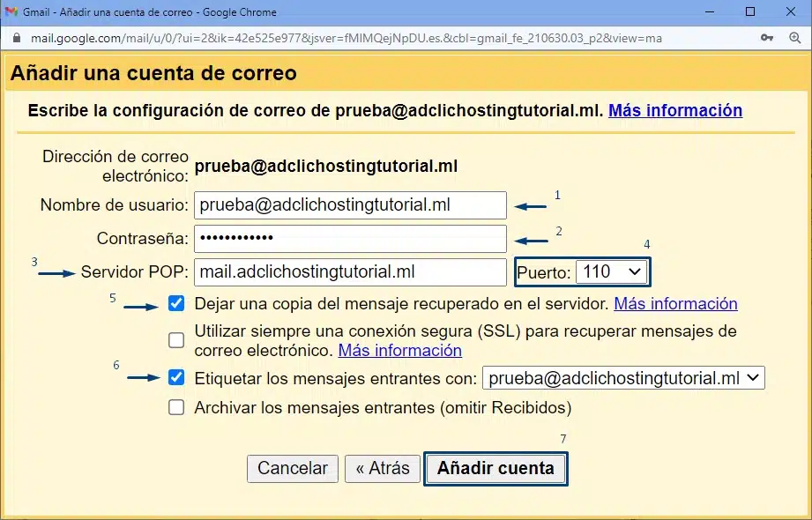Select the Servidor POP text field
Image resolution: width=812 pixels, height=520 pixels.
tap(350, 271)
